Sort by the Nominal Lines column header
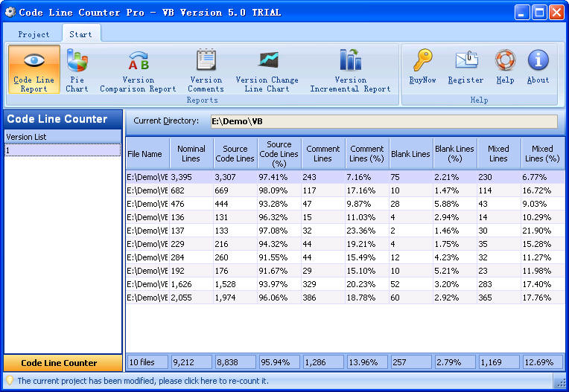Image resolution: width=569 pixels, height=392 pixels. click(191, 154)
